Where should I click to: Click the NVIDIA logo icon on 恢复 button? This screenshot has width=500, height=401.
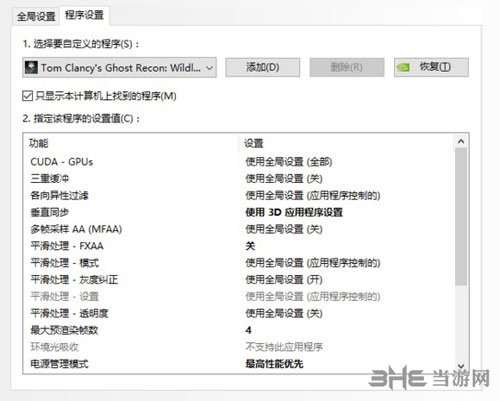point(403,68)
